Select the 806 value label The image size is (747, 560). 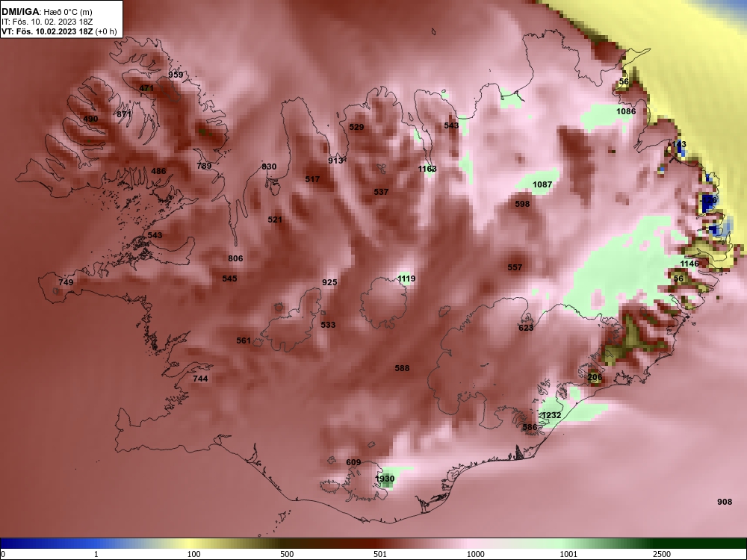[235, 258]
